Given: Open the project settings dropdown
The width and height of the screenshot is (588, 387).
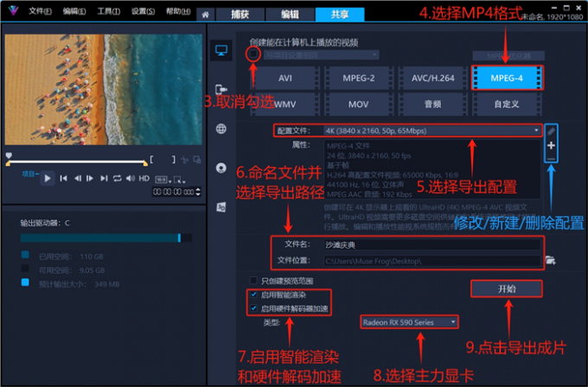Looking at the screenshot, I should [321, 55].
